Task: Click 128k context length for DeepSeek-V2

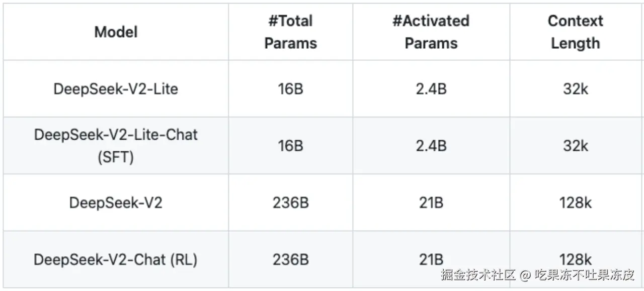Action: point(575,203)
